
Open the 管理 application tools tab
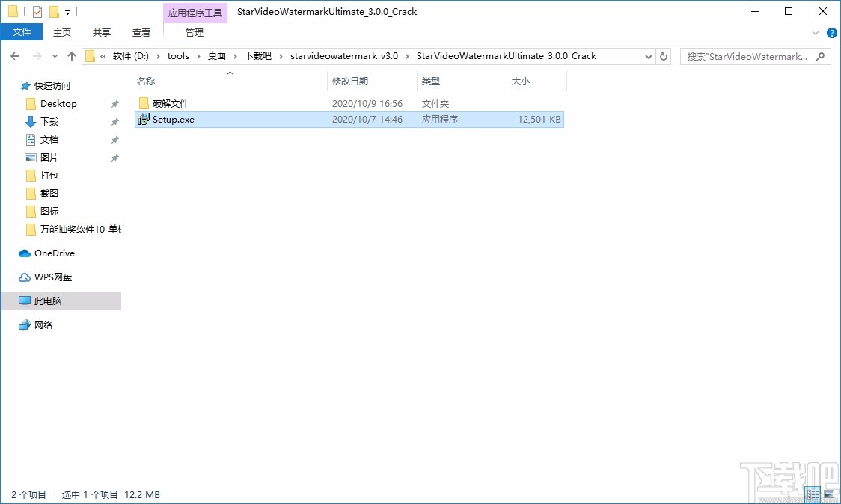click(194, 32)
